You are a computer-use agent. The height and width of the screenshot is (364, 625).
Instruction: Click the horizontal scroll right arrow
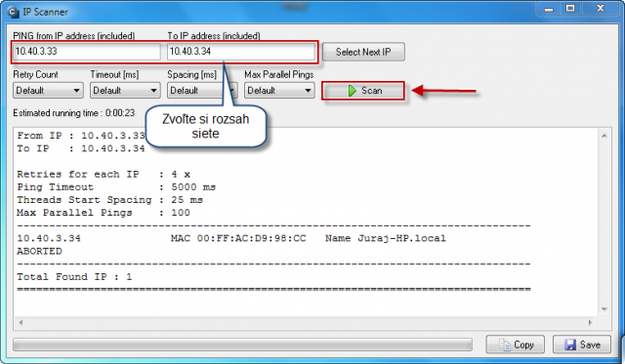[x=590, y=323]
